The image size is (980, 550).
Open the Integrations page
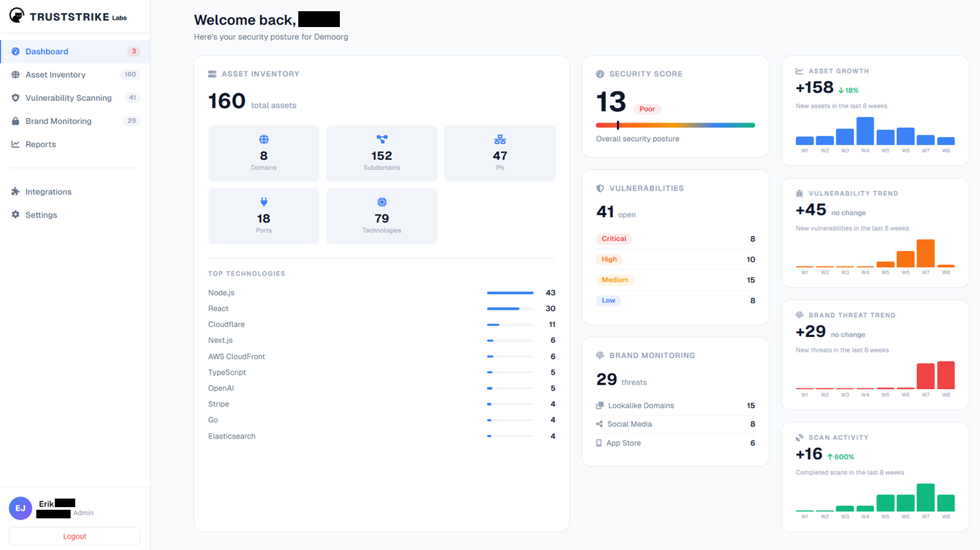[x=75, y=191]
